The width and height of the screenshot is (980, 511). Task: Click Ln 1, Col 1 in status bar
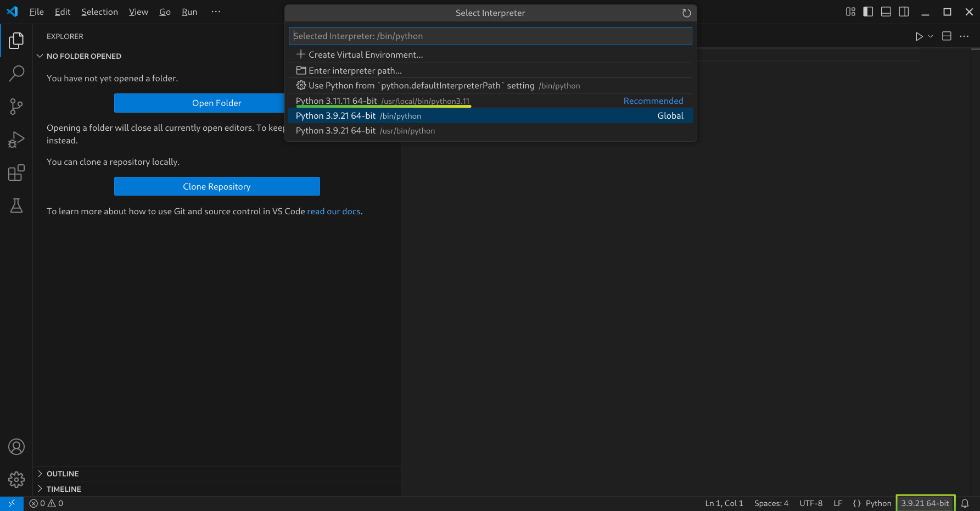[724, 503]
